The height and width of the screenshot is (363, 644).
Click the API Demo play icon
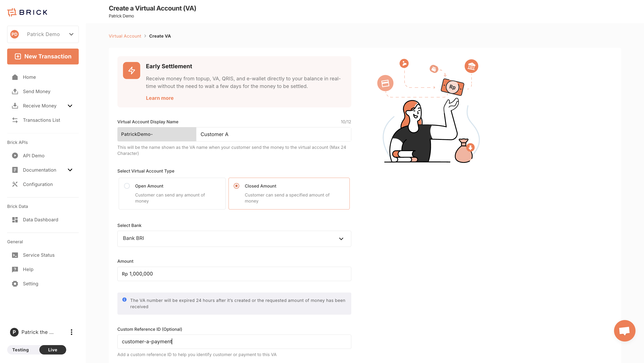pyautogui.click(x=15, y=156)
